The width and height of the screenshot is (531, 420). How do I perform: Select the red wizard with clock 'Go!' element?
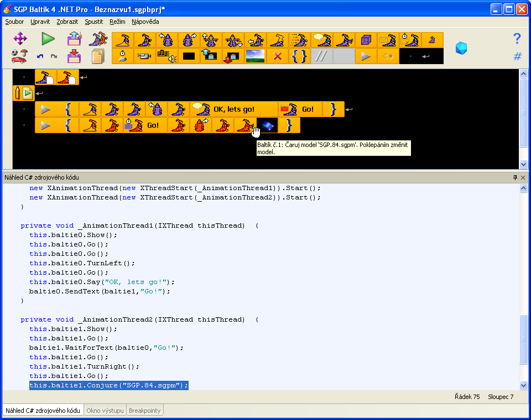pos(145,125)
